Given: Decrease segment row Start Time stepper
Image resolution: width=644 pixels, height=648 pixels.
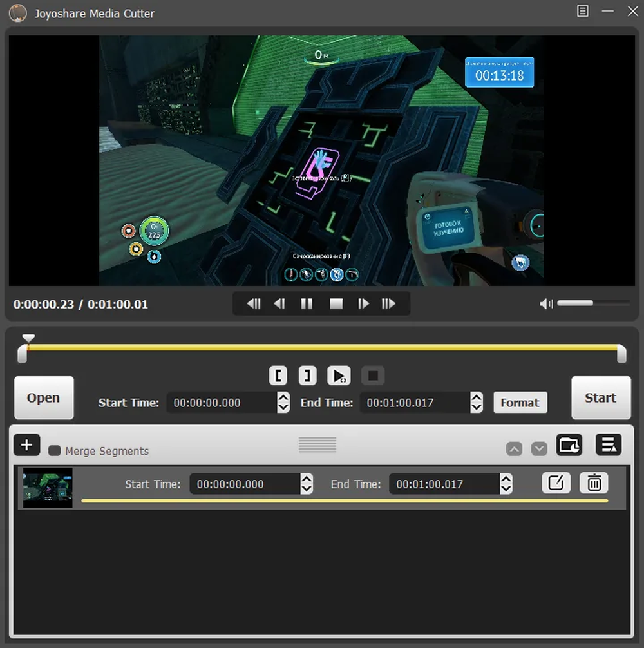Looking at the screenshot, I should point(307,490).
